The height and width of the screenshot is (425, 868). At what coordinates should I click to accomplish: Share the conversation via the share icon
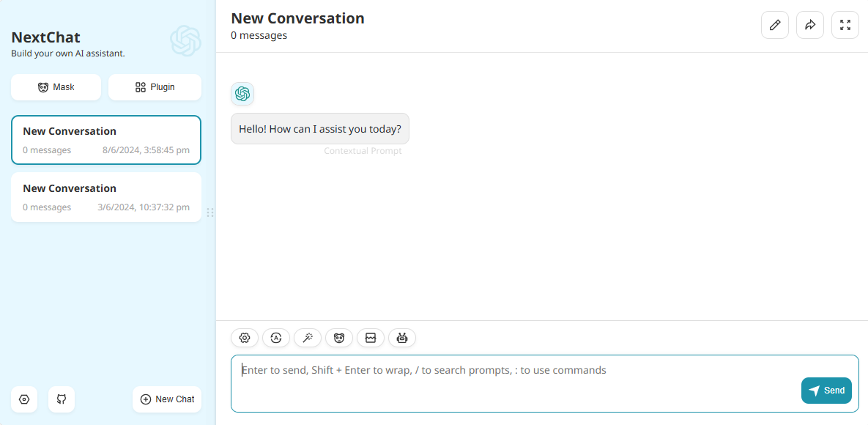[x=809, y=24]
